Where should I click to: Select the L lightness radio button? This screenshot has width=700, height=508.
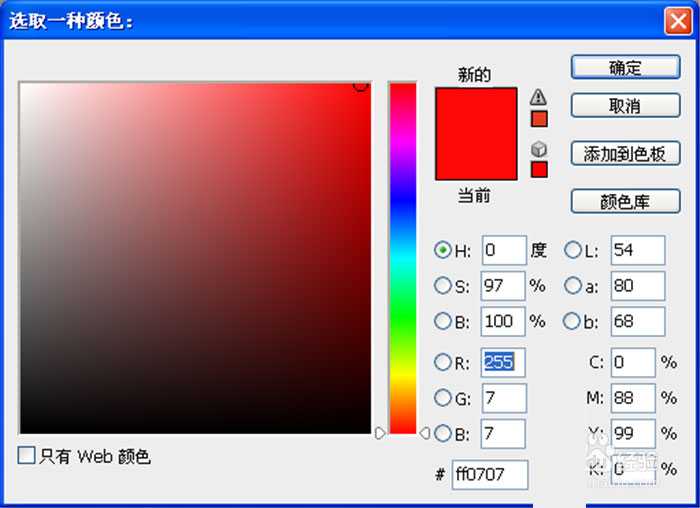pos(573,250)
